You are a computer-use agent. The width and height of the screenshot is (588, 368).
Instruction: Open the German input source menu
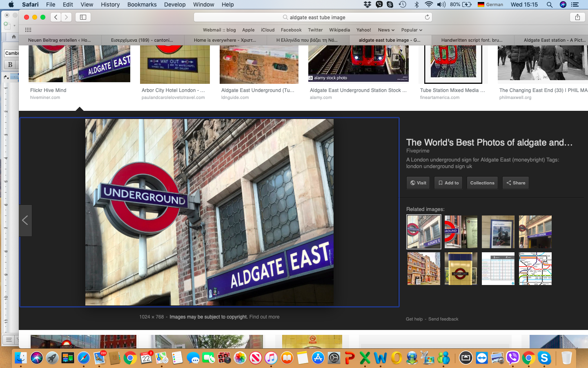490,4
